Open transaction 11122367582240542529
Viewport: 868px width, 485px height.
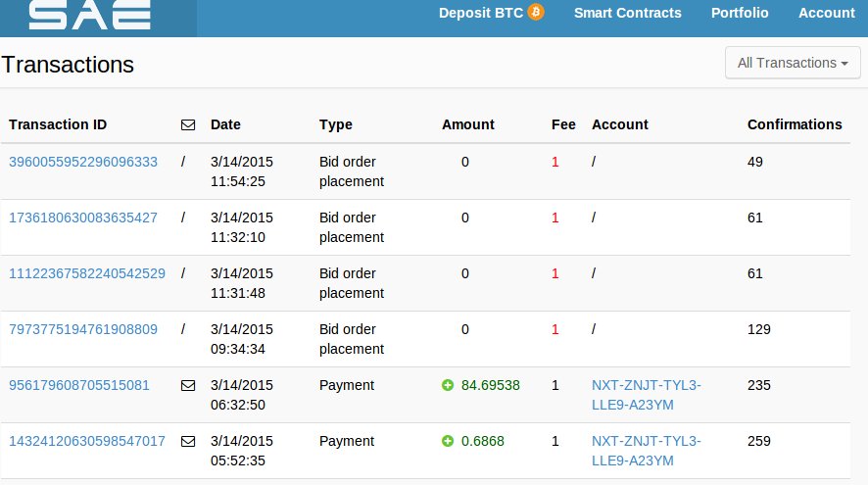coord(87,273)
